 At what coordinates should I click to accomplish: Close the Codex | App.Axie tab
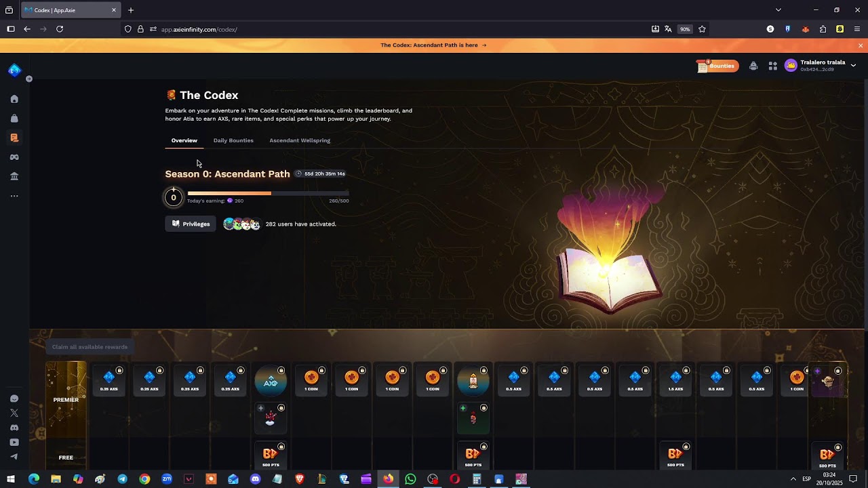click(114, 10)
